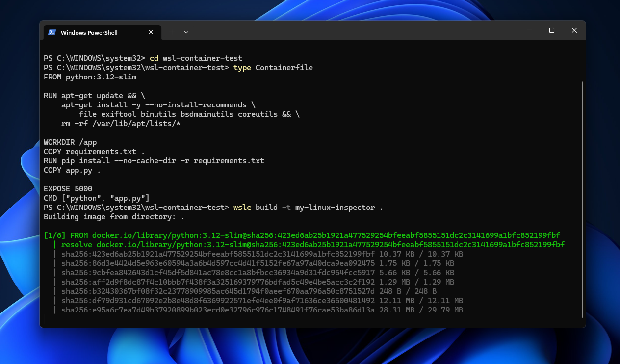This screenshot has height=364, width=620.
Task: Click the 'wslc build -t my-linux-inspector' command
Action: pyautogui.click(x=308, y=208)
